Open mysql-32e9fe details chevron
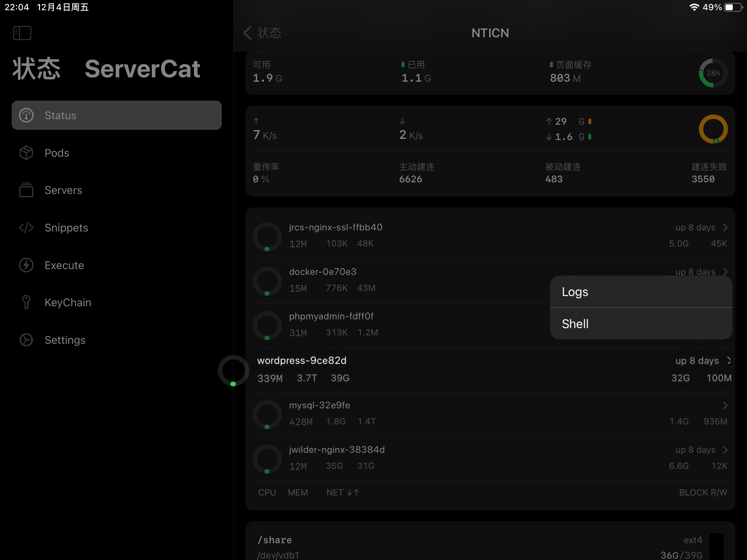The width and height of the screenshot is (747, 560). tap(725, 405)
